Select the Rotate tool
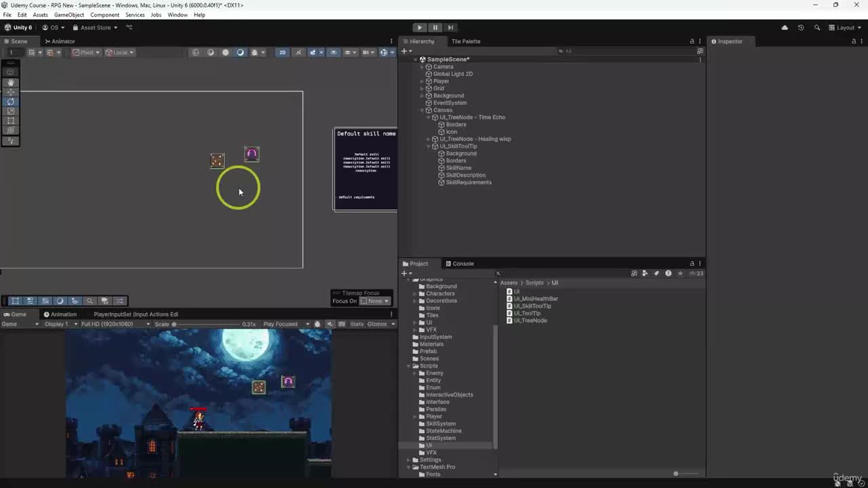Screen dimensions: 868x488 10,102
